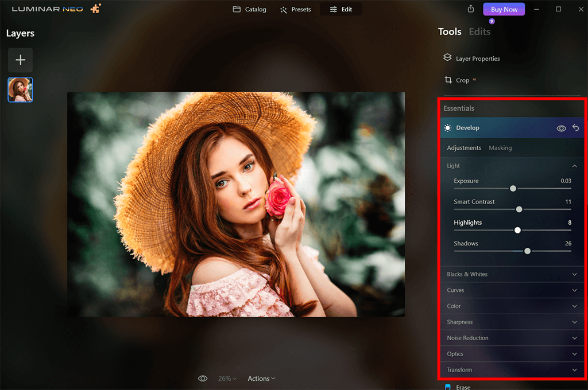588x390 pixels.
Task: Click the Smart Contrast value 11
Action: 568,201
